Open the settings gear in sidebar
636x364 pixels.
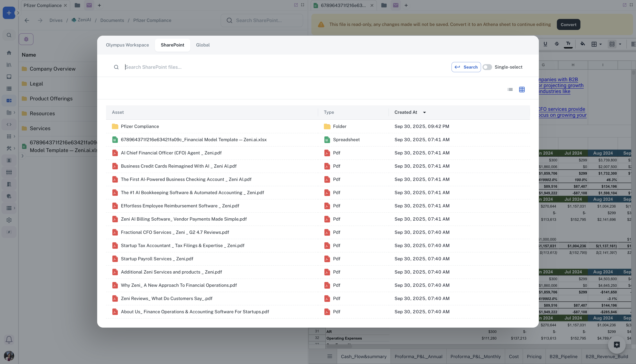click(x=9, y=220)
